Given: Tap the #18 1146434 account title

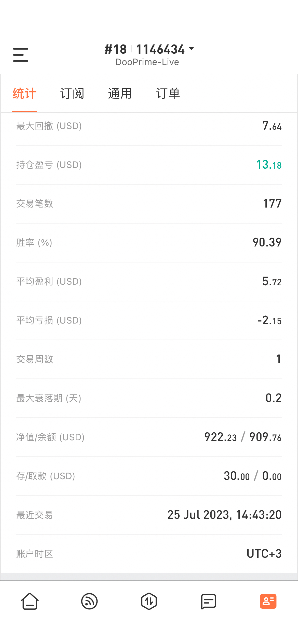Looking at the screenshot, I should (145, 49).
